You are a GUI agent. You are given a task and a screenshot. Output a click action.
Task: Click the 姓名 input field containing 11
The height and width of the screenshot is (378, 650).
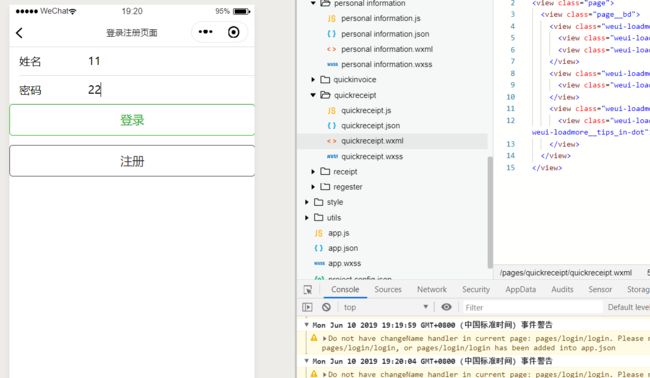tap(170, 61)
